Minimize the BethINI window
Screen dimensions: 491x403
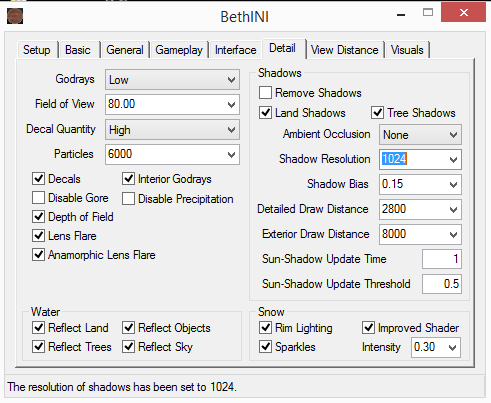click(x=401, y=14)
